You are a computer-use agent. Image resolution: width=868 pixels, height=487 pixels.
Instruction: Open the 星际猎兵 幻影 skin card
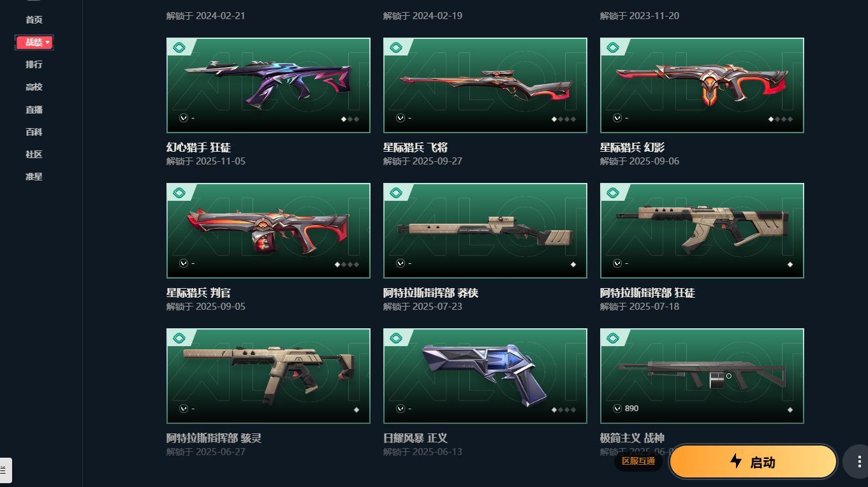702,85
